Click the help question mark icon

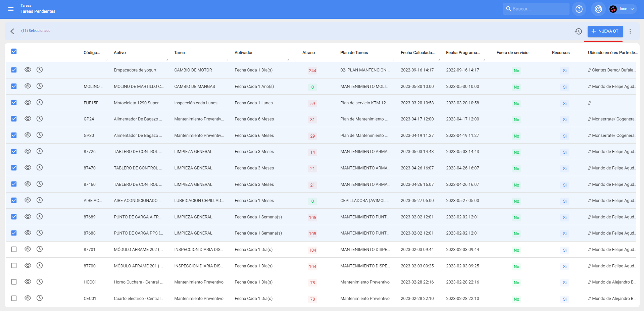pyautogui.click(x=579, y=9)
